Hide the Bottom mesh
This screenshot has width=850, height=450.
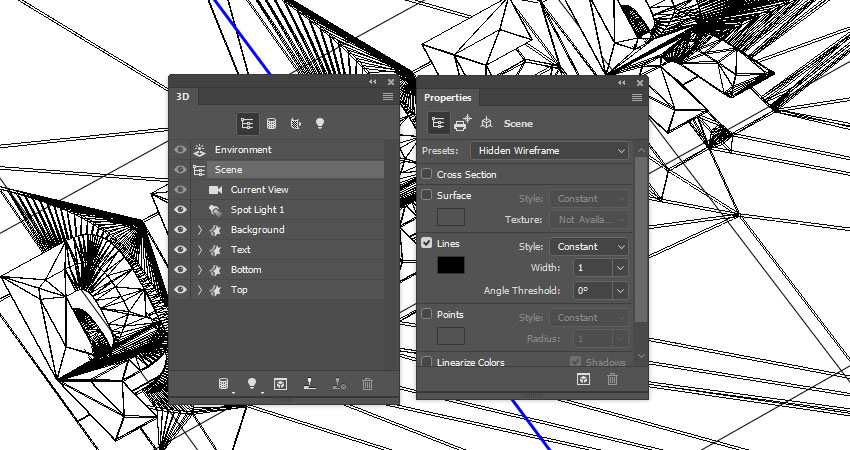pyautogui.click(x=180, y=270)
